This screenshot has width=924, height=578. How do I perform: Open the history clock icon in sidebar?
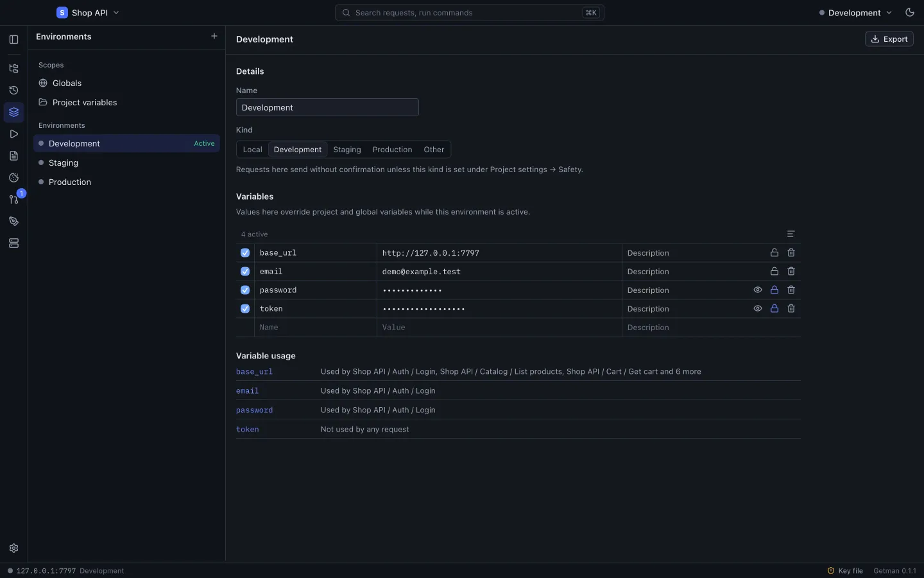pos(13,91)
